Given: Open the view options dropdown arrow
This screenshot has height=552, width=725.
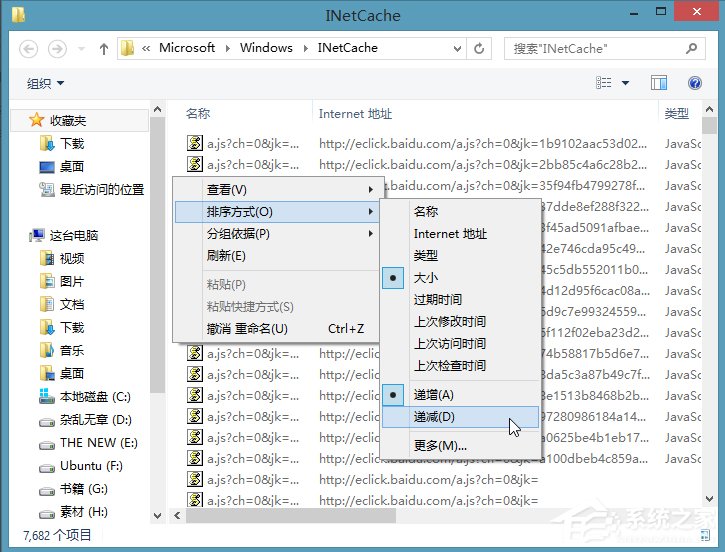Looking at the screenshot, I should (x=626, y=83).
